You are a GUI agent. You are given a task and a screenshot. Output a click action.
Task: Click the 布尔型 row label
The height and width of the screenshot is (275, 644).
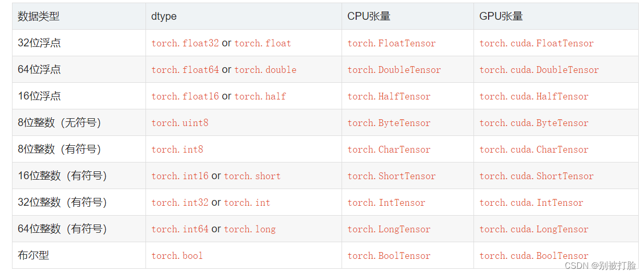tap(33, 255)
